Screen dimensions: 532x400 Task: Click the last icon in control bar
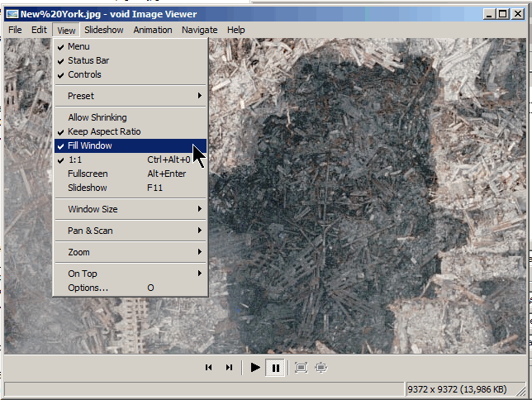point(321,368)
